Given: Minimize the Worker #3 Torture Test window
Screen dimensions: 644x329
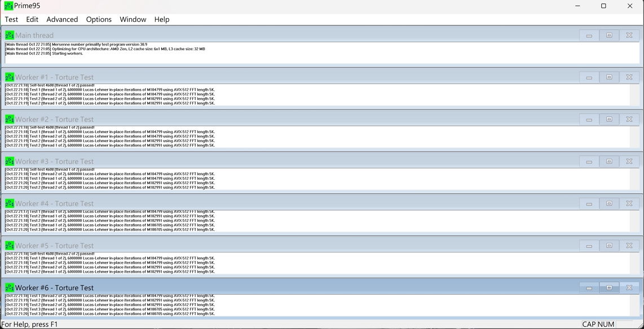Looking at the screenshot, I should 589,161.
